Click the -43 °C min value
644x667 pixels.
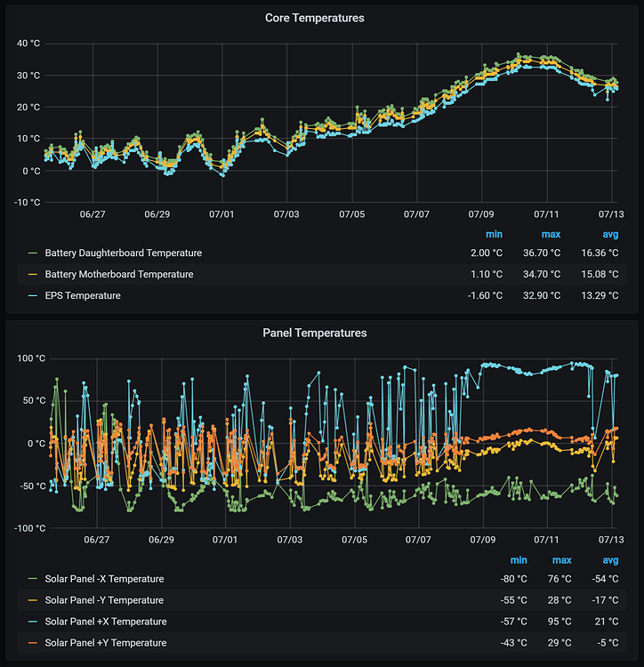pos(514,643)
